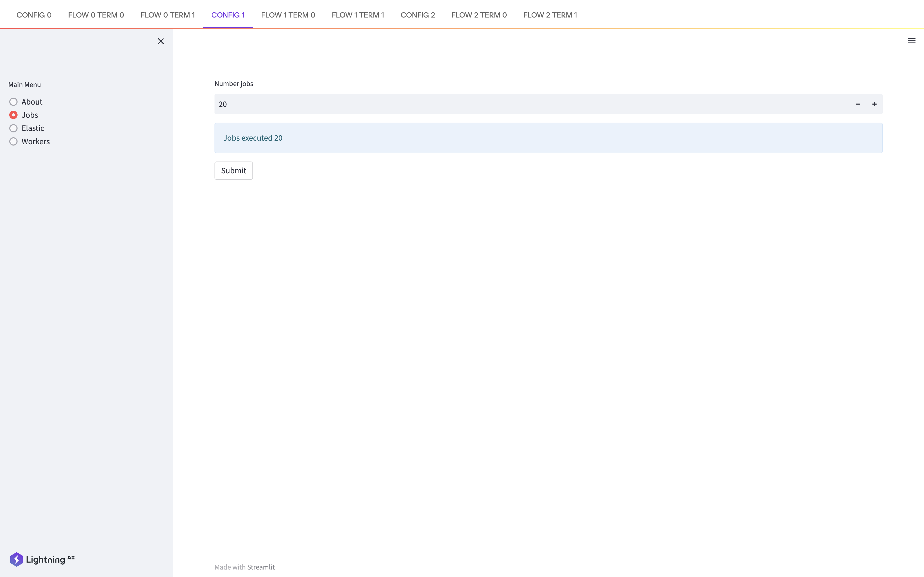Switch to CONFIG 2 tab
This screenshot has width=924, height=577.
417,15
